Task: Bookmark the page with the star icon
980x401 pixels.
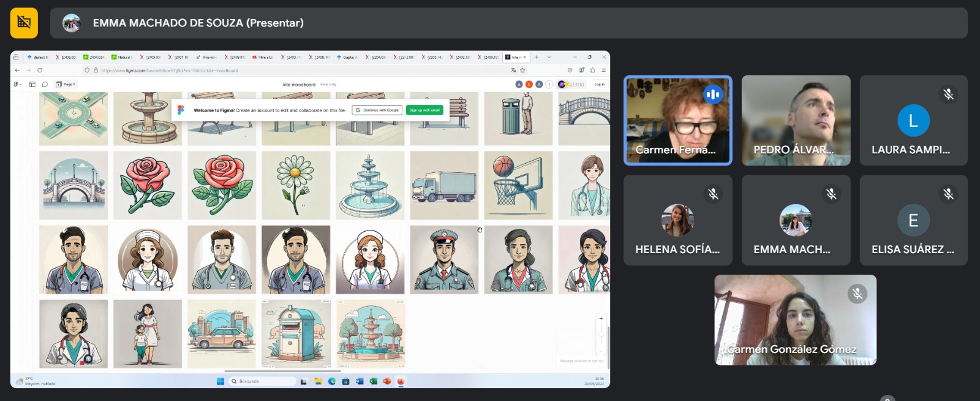Action: click(522, 71)
